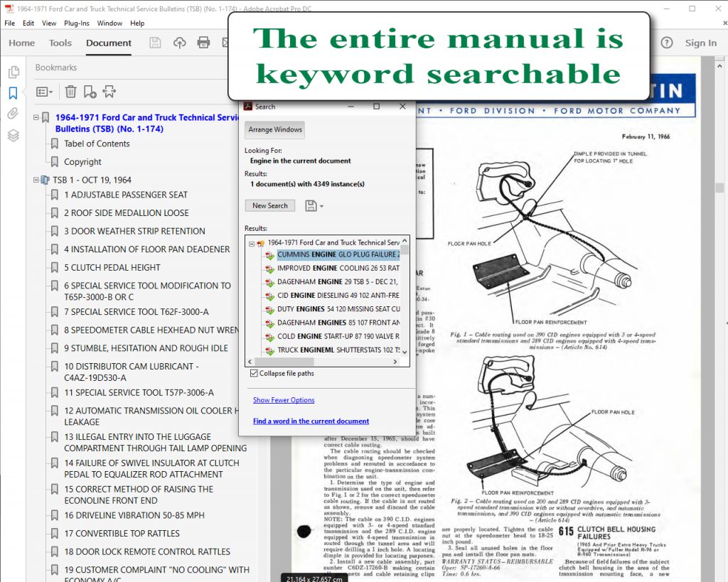Toggle the Bookmarks panel icon
728x582 pixels.
(13, 93)
